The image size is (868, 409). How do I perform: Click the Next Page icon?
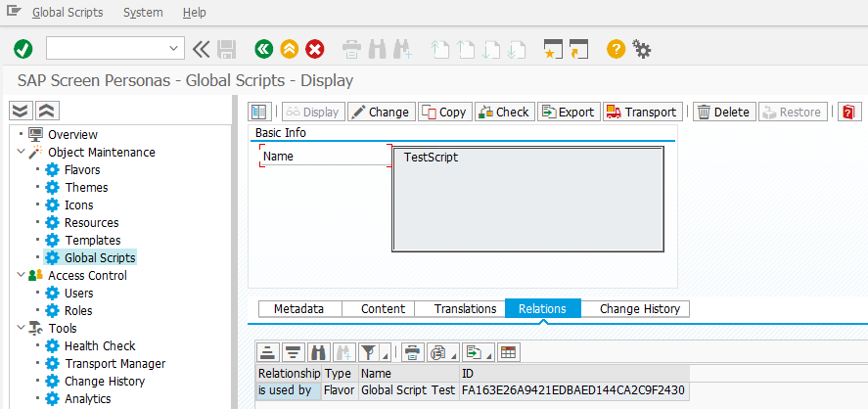[x=491, y=49]
